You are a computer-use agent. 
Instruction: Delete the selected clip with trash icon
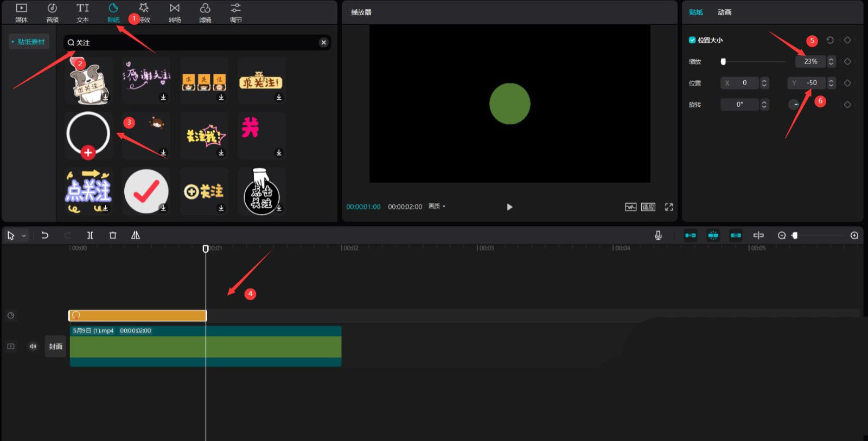(113, 235)
